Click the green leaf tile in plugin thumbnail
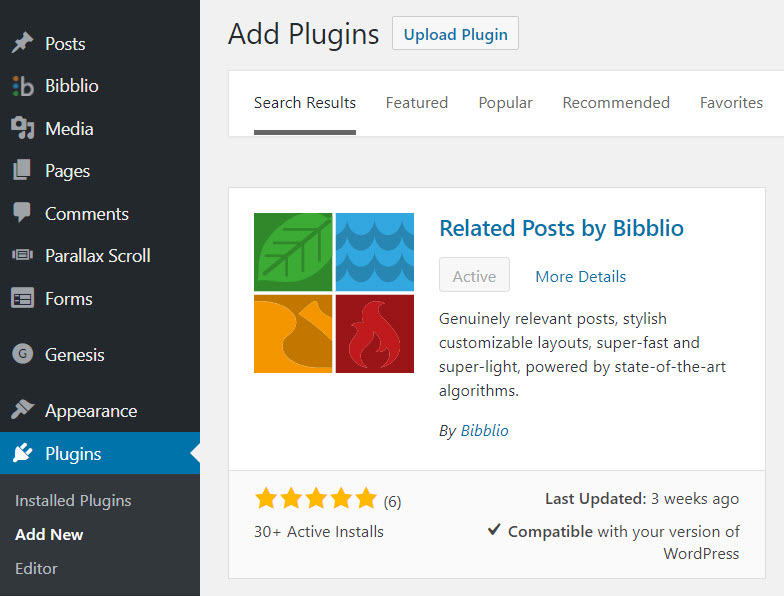784x596 pixels. click(x=293, y=252)
